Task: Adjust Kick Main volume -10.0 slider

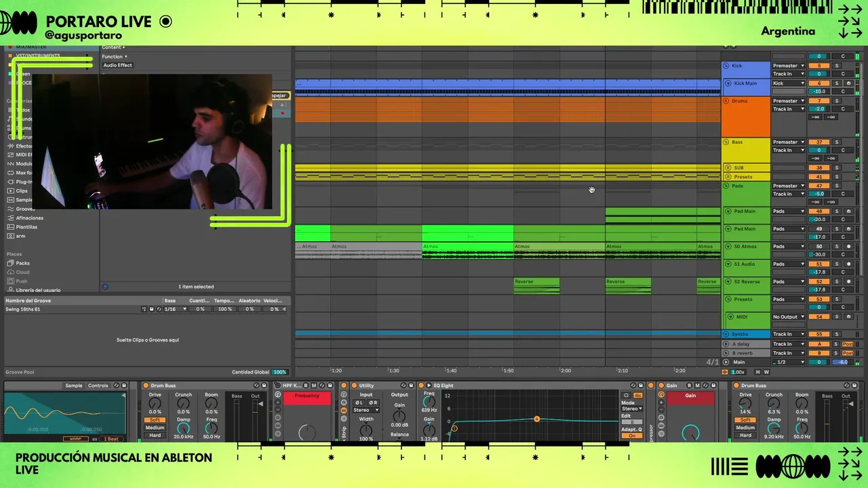Action: pyautogui.click(x=819, y=91)
